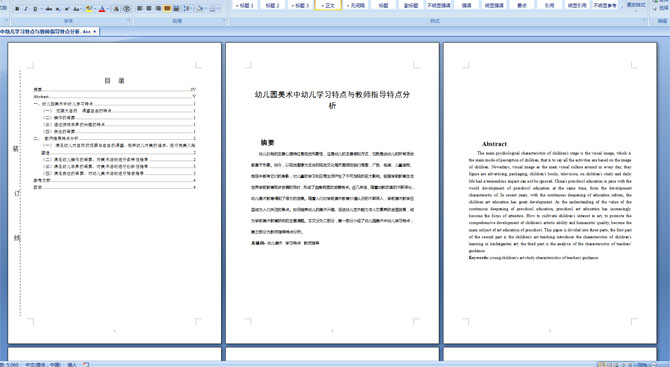The height and width of the screenshot is (367, 670).
Task: Click the enclosed character icon
Action: coord(126,9)
